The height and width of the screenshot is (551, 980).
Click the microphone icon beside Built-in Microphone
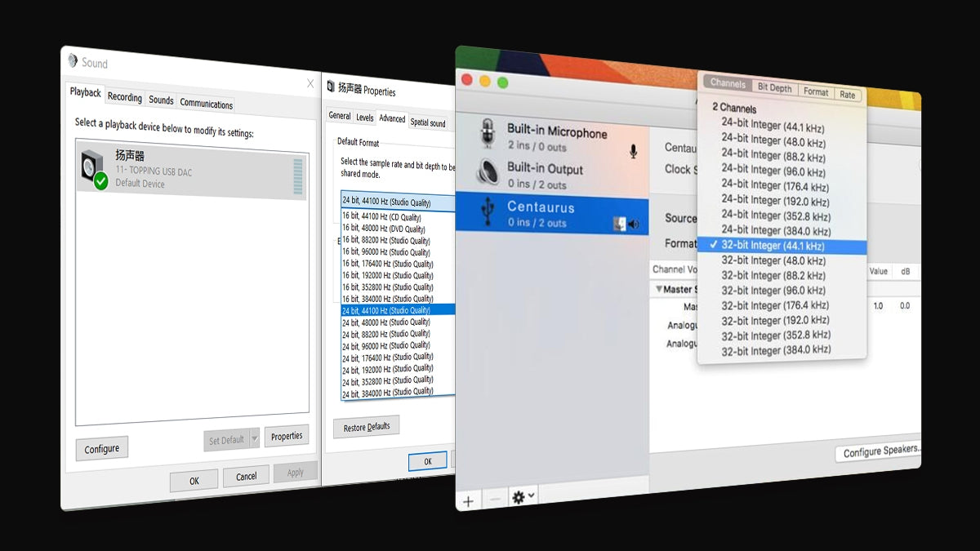point(633,151)
